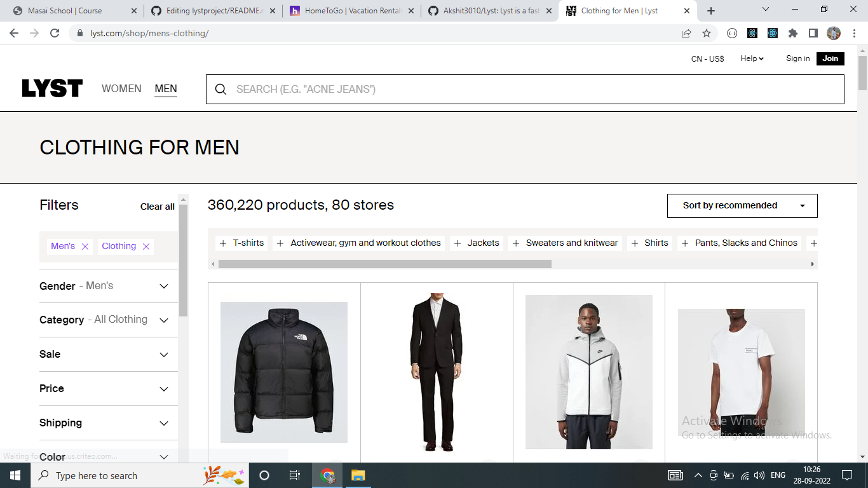Viewport: 868px width, 488px height.
Task: Open the notifications center icon
Action: coord(846,475)
